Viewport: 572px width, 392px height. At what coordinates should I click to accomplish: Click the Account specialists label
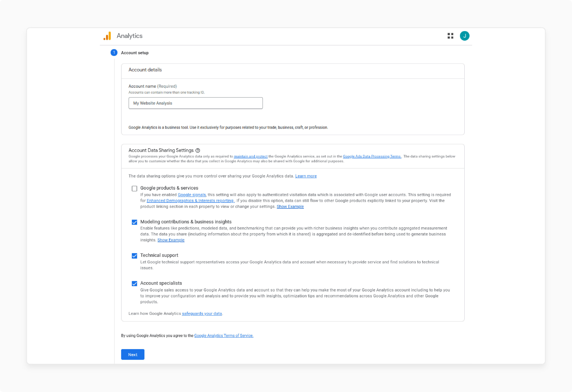click(x=161, y=283)
